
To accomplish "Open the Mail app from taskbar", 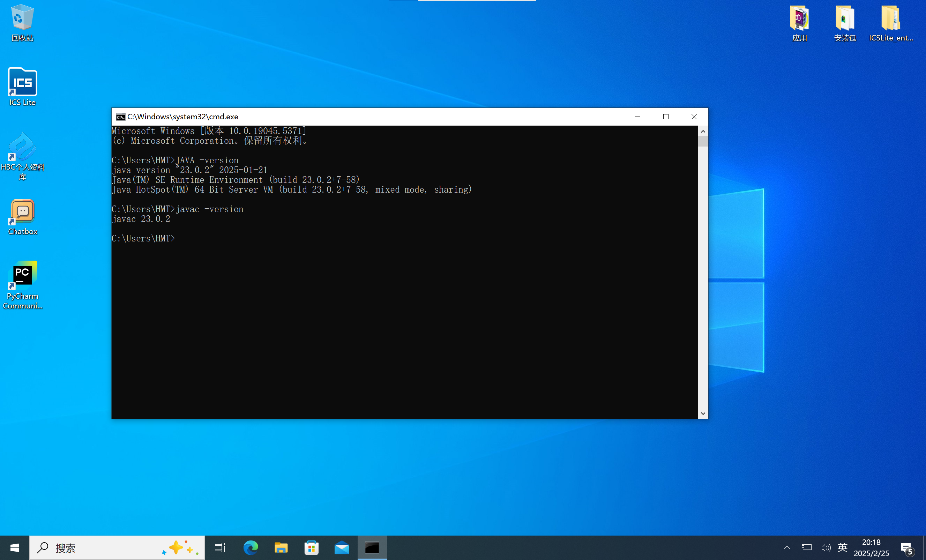I will pos(342,548).
